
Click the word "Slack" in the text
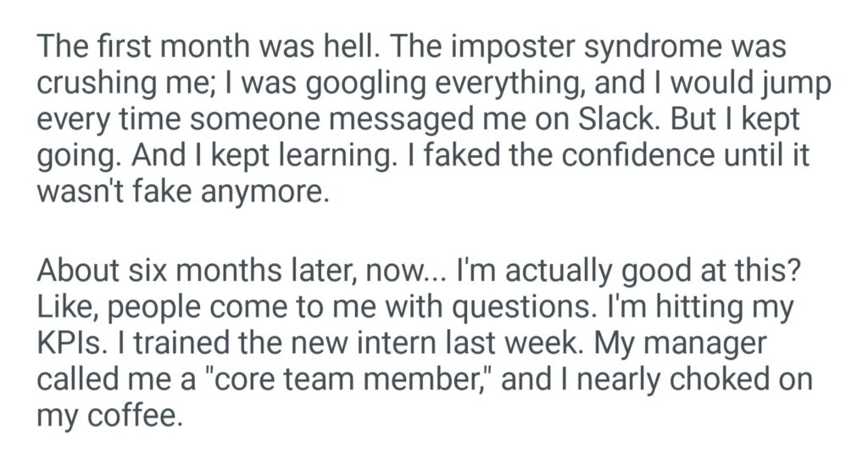pyautogui.click(x=608, y=121)
